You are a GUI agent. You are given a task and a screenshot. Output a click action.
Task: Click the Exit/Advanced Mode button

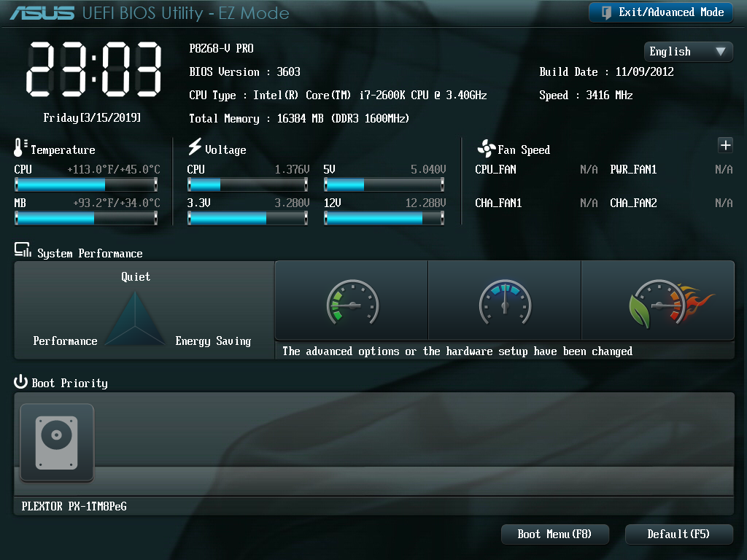661,12
